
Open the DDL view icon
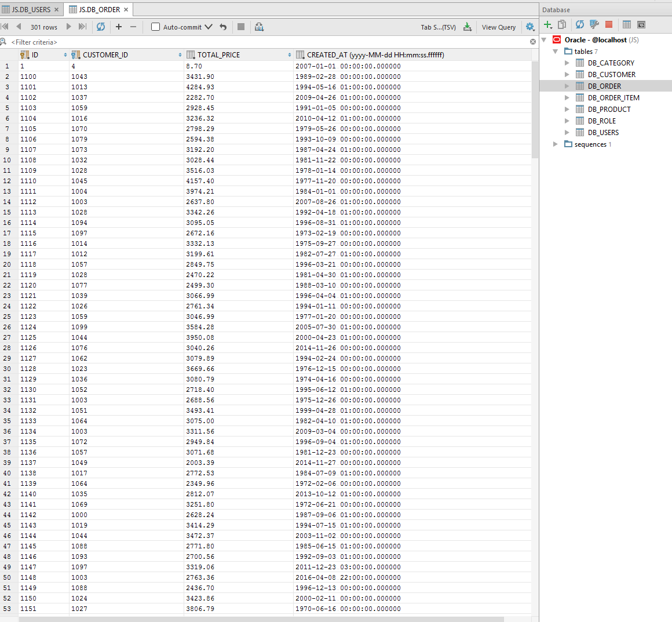click(260, 27)
